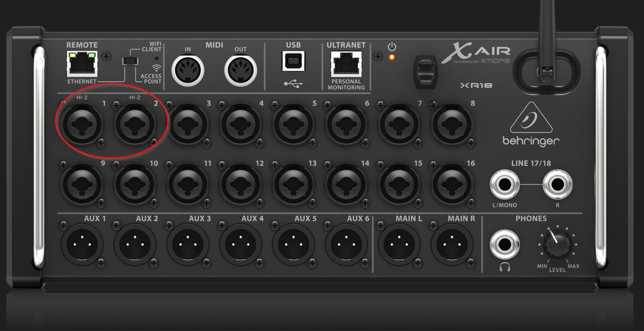Click the MAIN L XLR output

point(399,244)
